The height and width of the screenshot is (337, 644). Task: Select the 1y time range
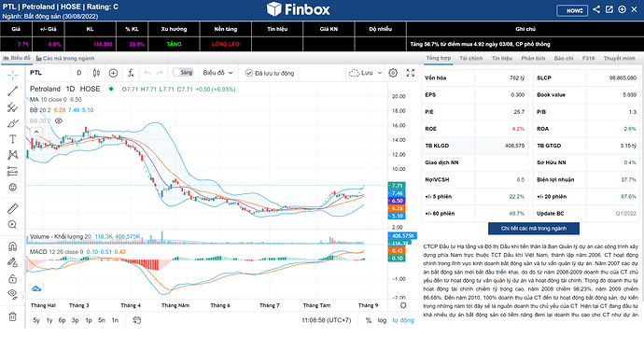coord(49,320)
